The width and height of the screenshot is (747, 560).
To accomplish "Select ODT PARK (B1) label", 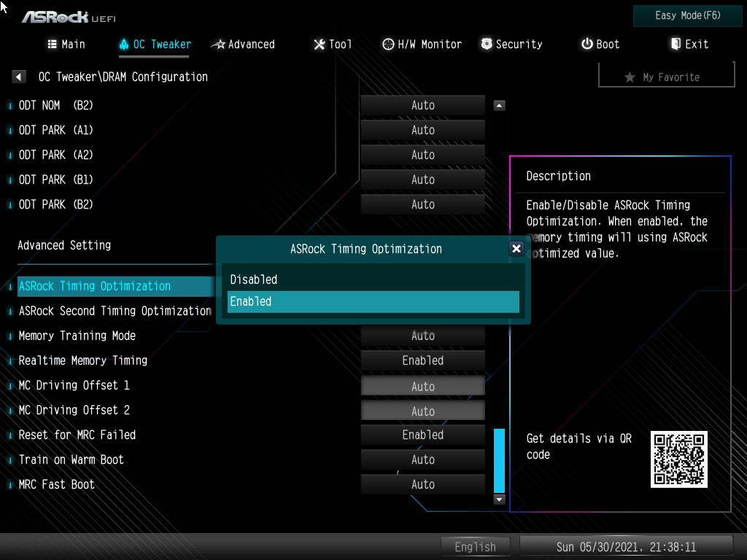I will coord(55,179).
